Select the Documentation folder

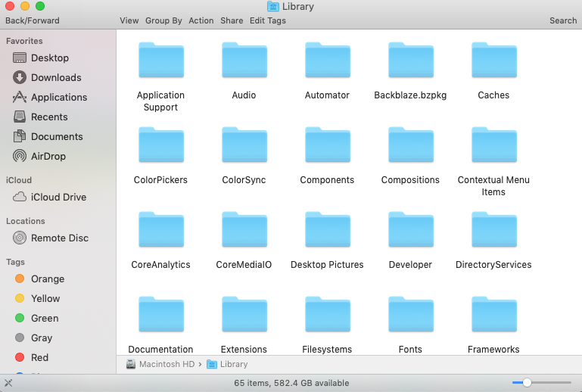[x=161, y=314]
